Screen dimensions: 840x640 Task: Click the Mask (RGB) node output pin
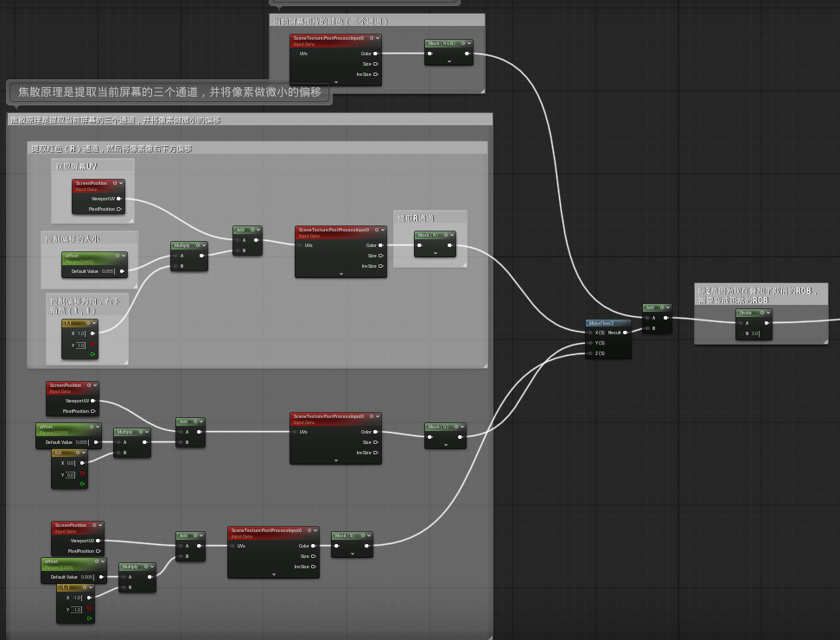pos(467,54)
